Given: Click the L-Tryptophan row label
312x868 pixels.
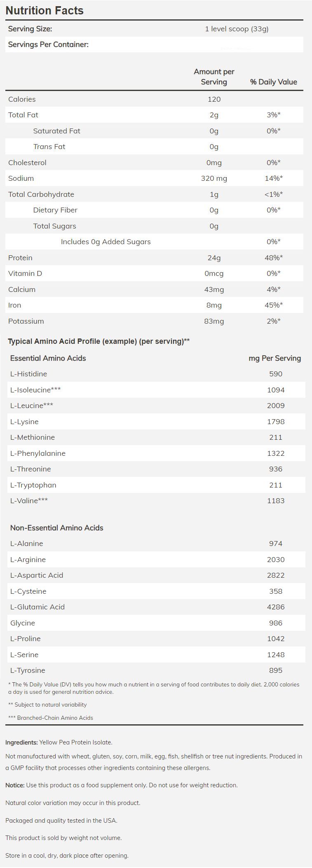Looking at the screenshot, I should pos(33,485).
